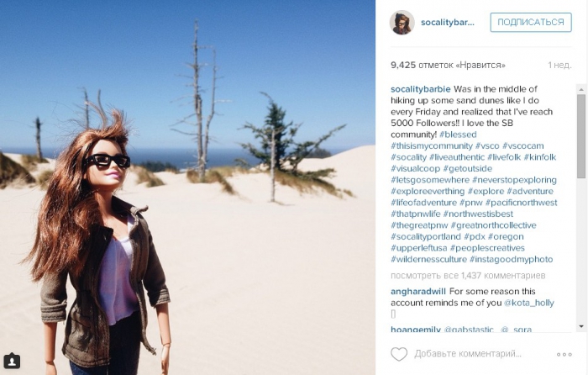Screen dimensions: 588x375
Task: Expand all 1,437 comments link
Action: click(x=468, y=276)
